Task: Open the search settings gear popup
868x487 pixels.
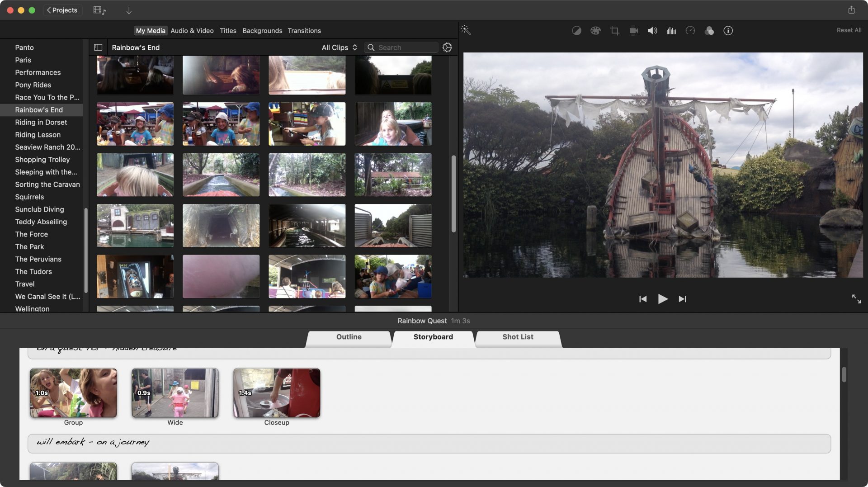Action: [x=447, y=47]
